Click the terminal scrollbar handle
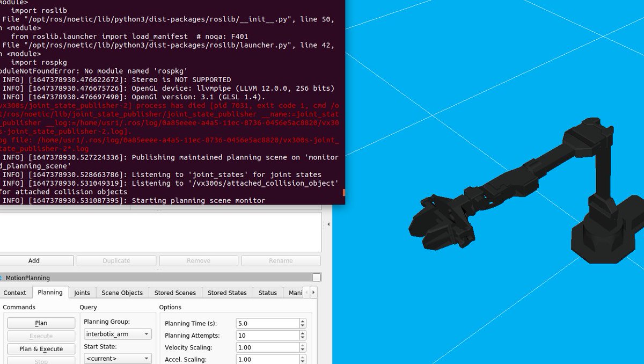The height and width of the screenshot is (364, 644). [x=343, y=192]
